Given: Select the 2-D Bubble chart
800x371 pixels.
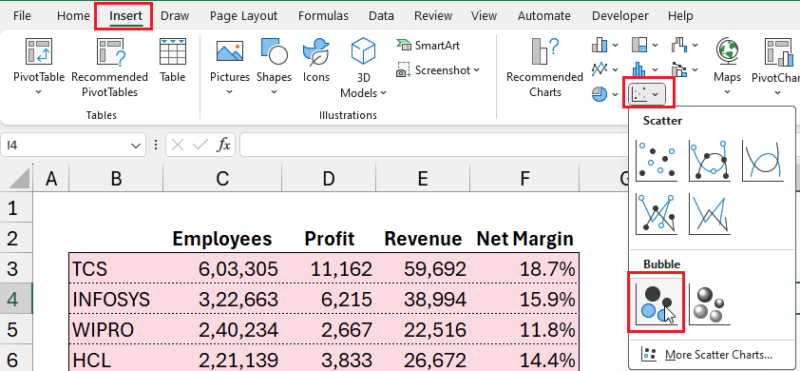Looking at the screenshot, I should [x=656, y=305].
